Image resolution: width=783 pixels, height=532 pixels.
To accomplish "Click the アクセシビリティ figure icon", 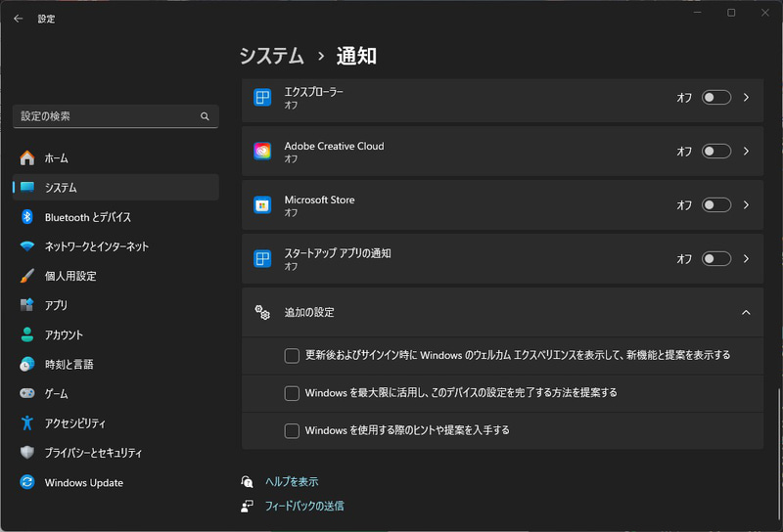I will [x=27, y=422].
